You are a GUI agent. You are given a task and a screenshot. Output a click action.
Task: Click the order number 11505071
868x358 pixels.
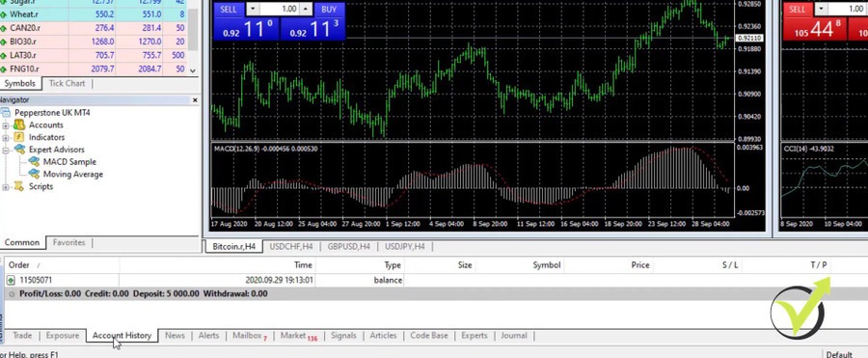pyautogui.click(x=36, y=281)
